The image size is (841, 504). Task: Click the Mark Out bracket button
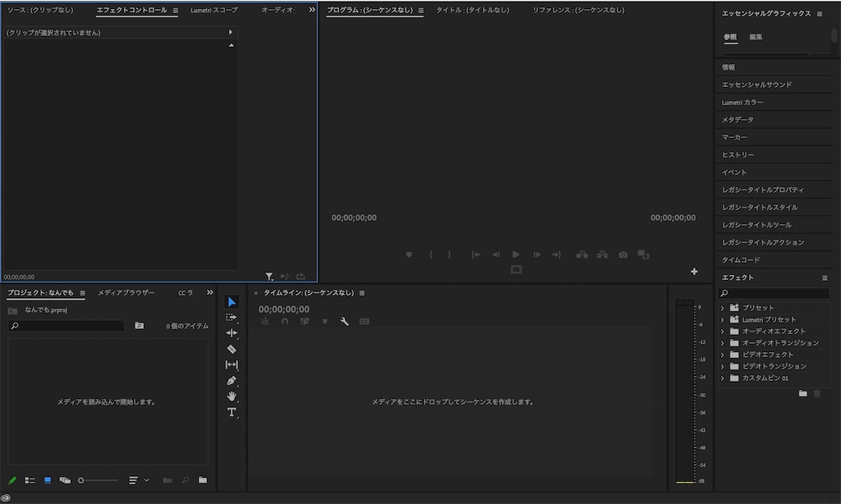pyautogui.click(x=449, y=254)
